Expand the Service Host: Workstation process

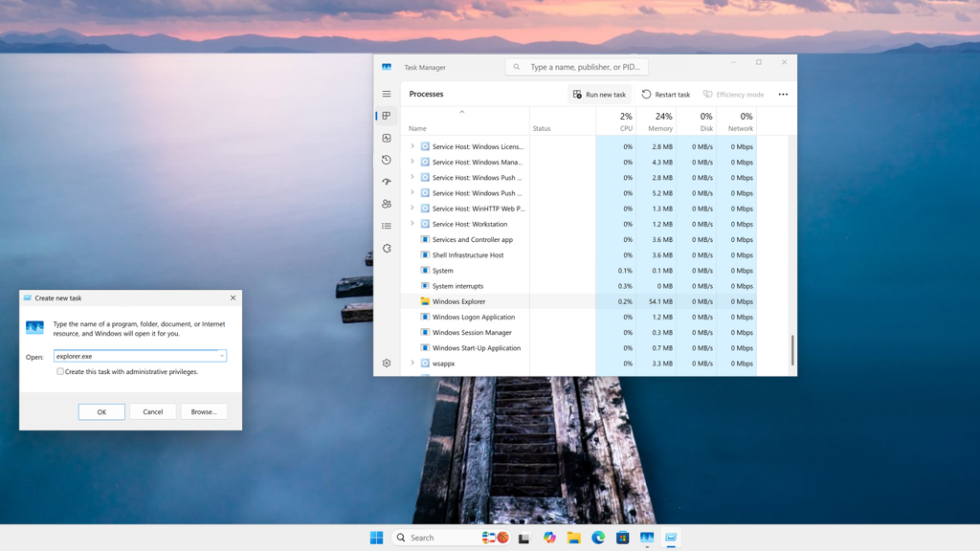click(x=412, y=224)
